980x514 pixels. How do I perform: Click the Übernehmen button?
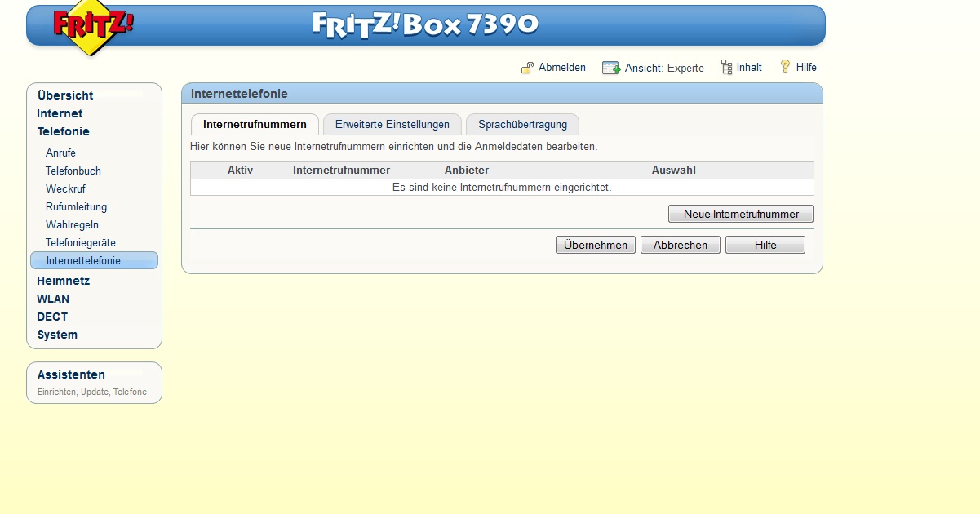tap(596, 245)
